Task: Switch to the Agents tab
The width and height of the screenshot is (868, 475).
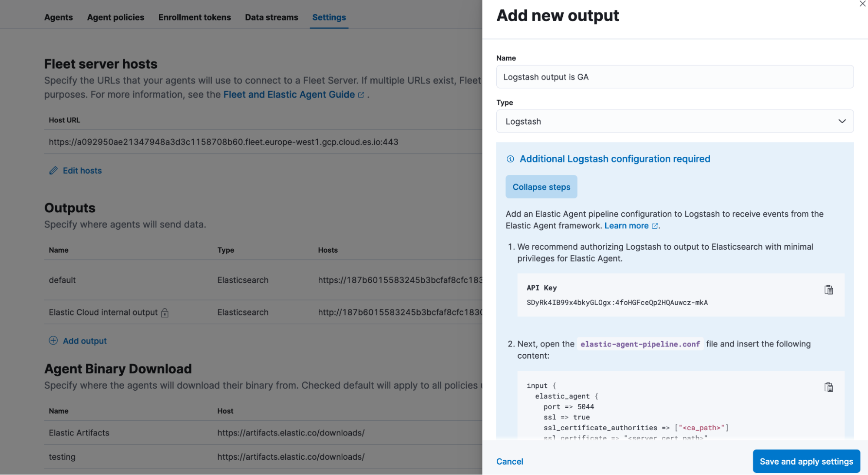Action: [x=59, y=17]
